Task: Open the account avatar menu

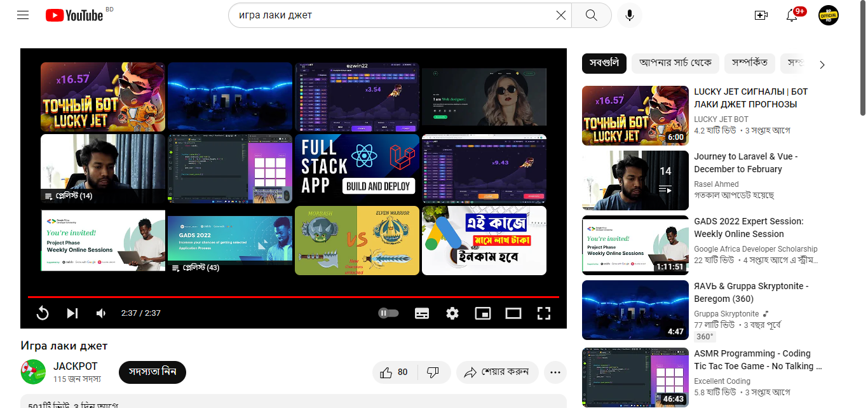Action: (x=829, y=15)
